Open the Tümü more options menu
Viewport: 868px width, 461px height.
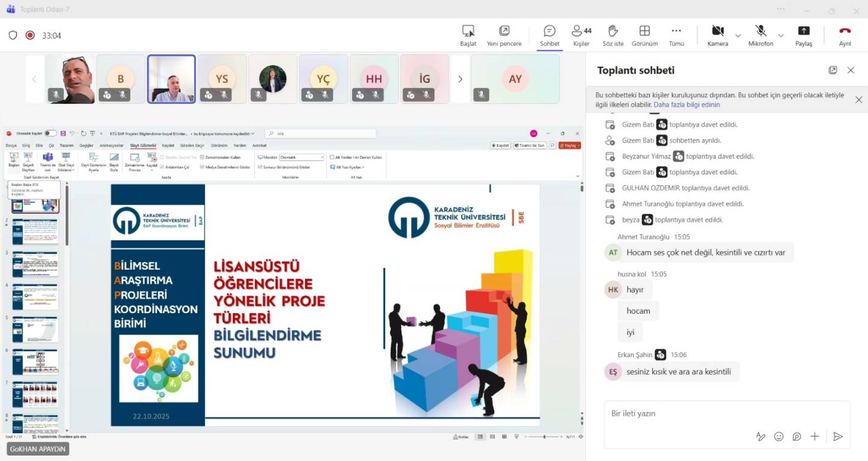[x=676, y=35]
